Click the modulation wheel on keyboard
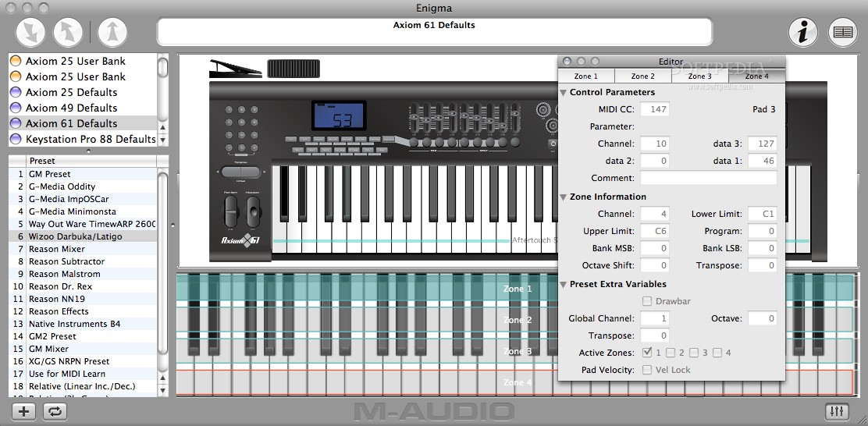Screen dimensions: 868x426 (254, 211)
